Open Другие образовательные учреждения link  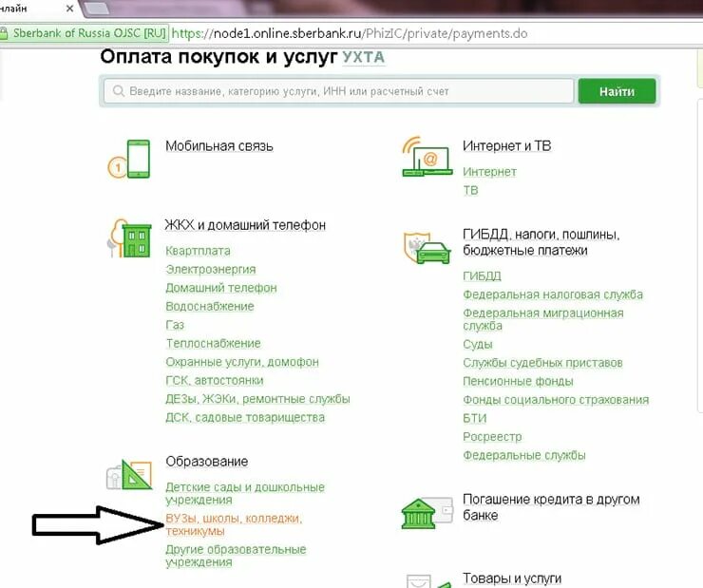point(236,556)
